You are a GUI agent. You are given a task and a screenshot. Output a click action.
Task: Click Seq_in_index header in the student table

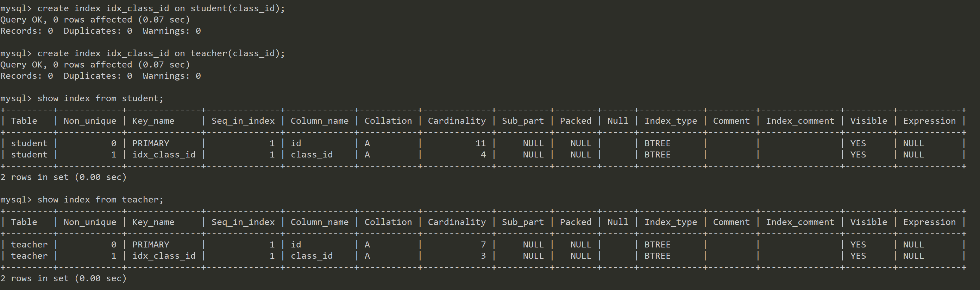tap(243, 121)
